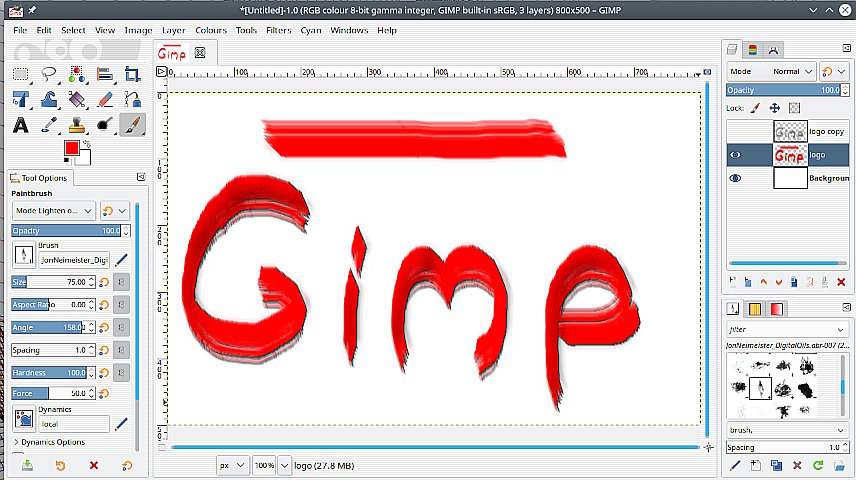Open the zoom 100% dropdown
The width and height of the screenshot is (856, 480).
pos(284,466)
